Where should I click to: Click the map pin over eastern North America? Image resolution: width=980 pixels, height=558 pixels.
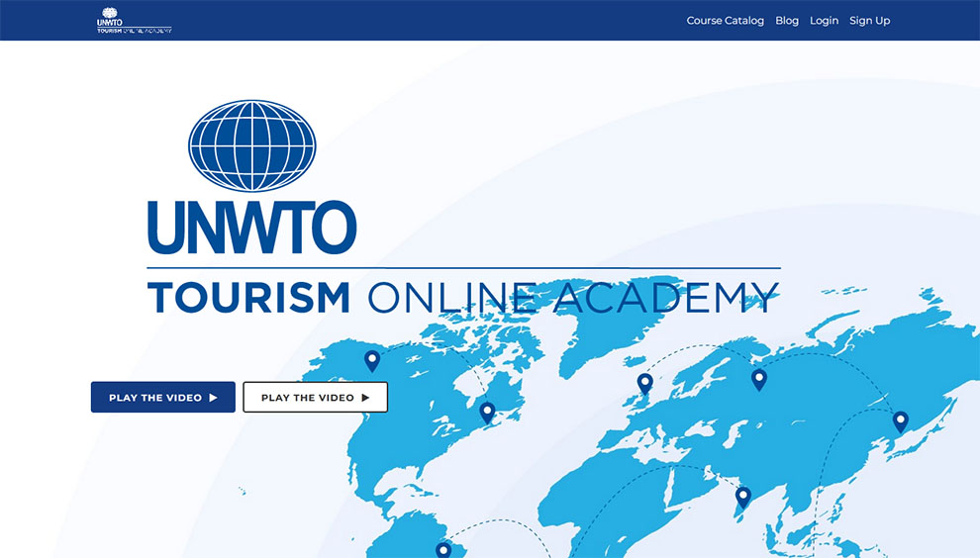487,413
